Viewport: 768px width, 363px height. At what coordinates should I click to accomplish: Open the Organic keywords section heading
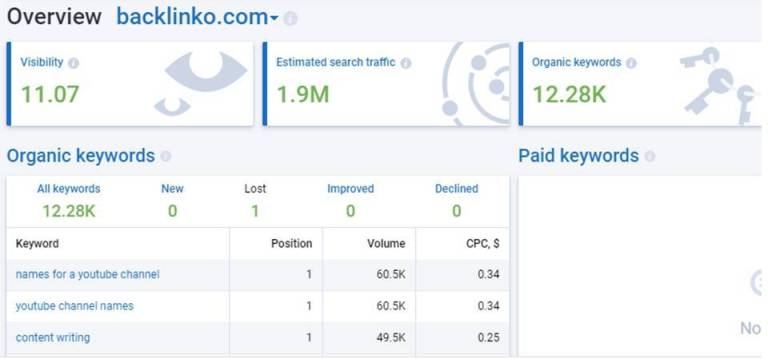pyautogui.click(x=81, y=156)
